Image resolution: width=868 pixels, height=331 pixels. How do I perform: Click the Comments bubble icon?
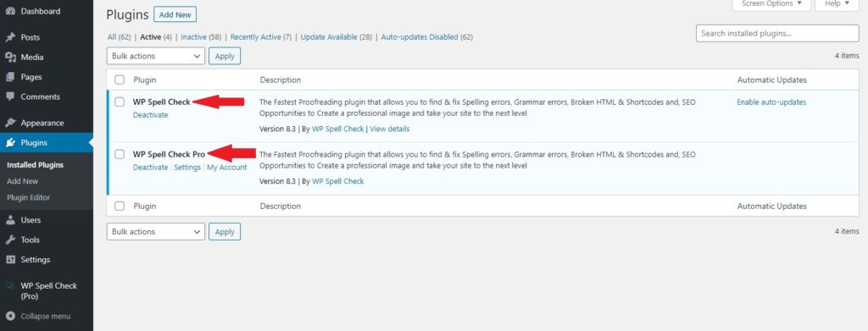(9, 97)
